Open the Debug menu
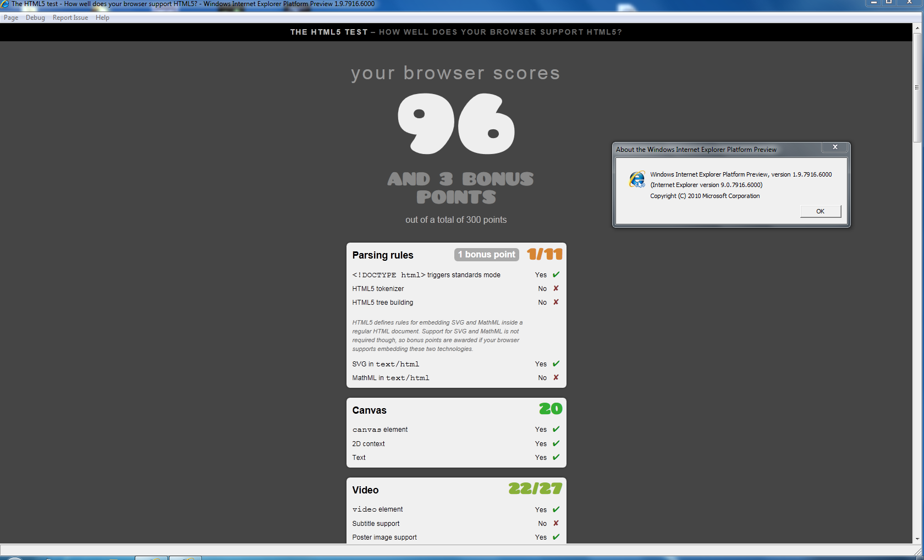 click(35, 18)
